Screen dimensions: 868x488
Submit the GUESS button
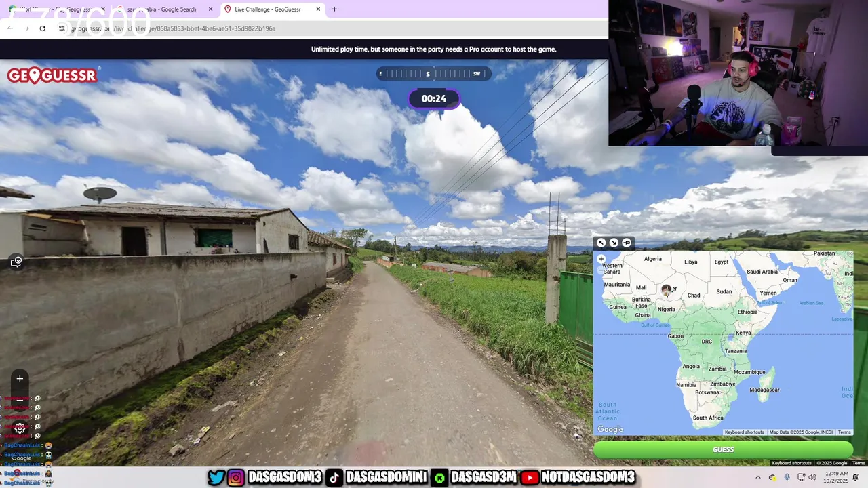[x=723, y=449]
